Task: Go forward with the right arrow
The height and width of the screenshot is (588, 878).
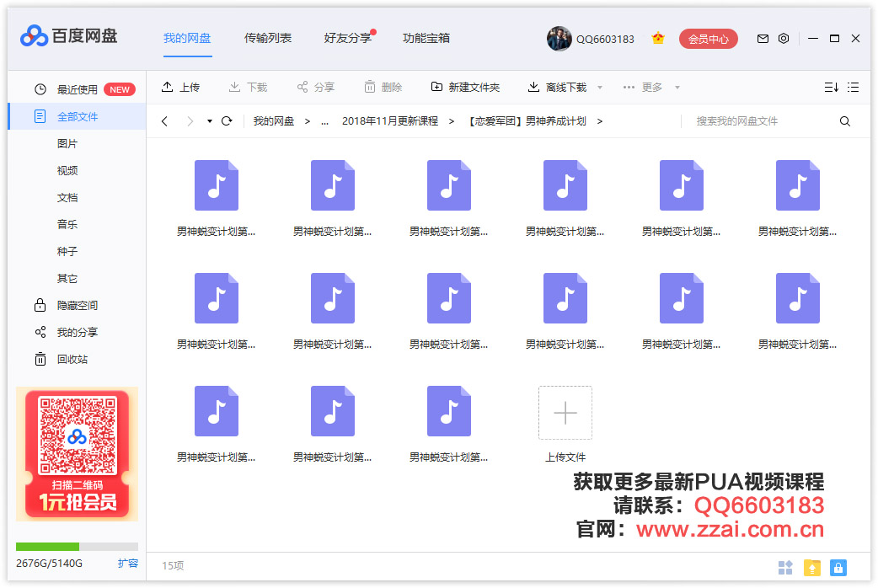Action: (x=190, y=121)
